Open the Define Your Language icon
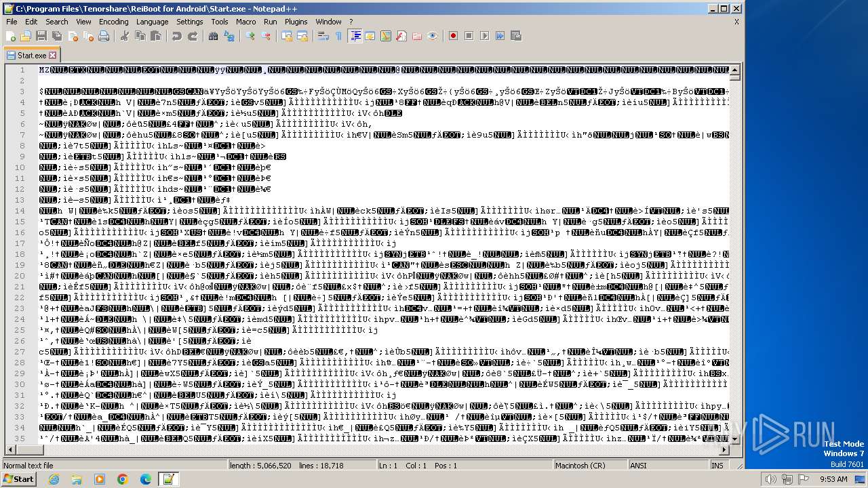Screen dimensions: 868x488 tap(370, 36)
